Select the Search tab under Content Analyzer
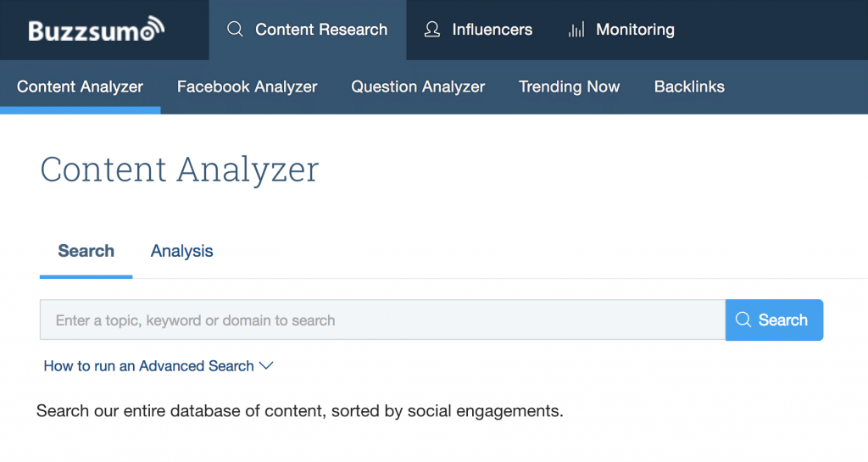868x462 pixels. pyautogui.click(x=86, y=251)
